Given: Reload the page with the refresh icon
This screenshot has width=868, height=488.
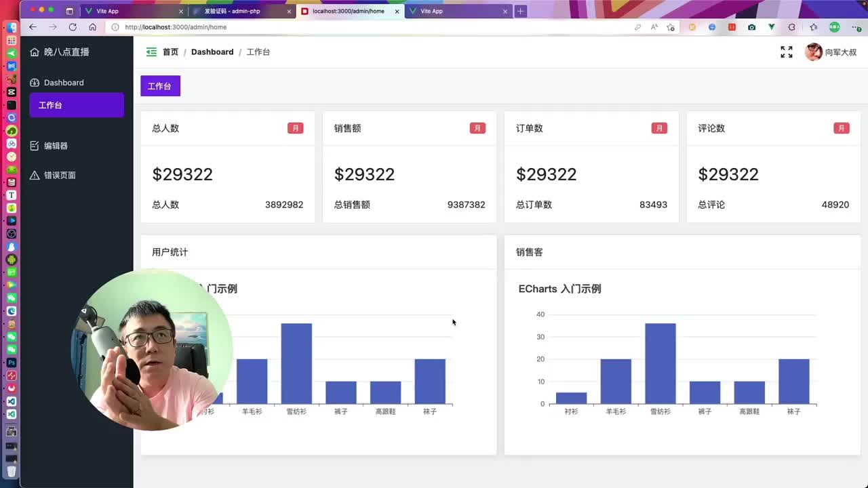Looking at the screenshot, I should 73,27.
